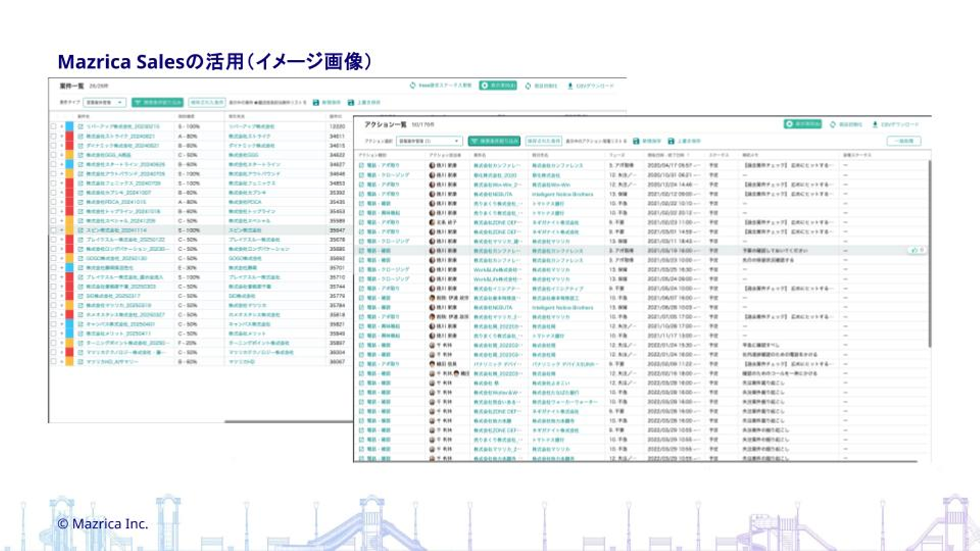Click the 一括処理 button in action list
The height and width of the screenshot is (551, 980).
click(904, 141)
